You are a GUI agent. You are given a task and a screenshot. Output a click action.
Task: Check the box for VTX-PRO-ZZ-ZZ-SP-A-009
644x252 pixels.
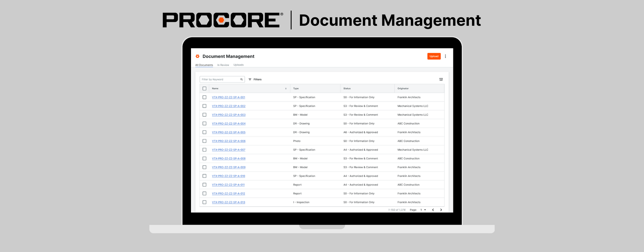pyautogui.click(x=204, y=167)
